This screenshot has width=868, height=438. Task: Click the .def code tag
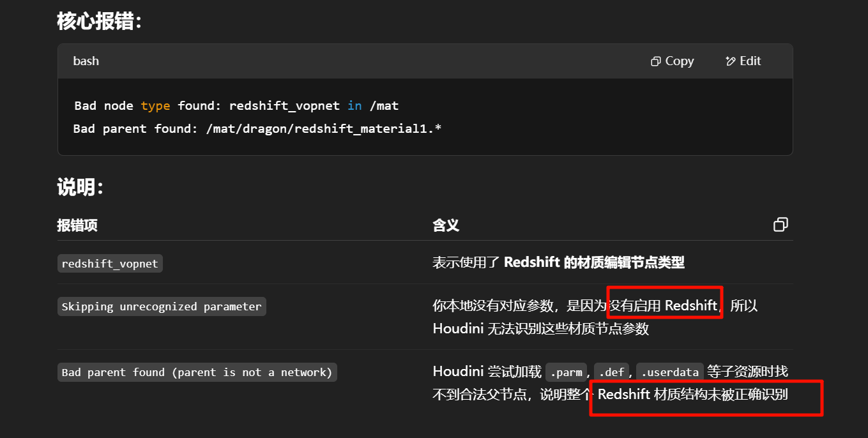(611, 372)
